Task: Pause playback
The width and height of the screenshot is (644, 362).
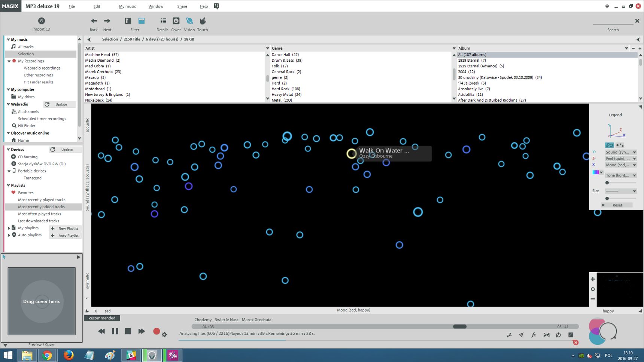Action: (115, 331)
